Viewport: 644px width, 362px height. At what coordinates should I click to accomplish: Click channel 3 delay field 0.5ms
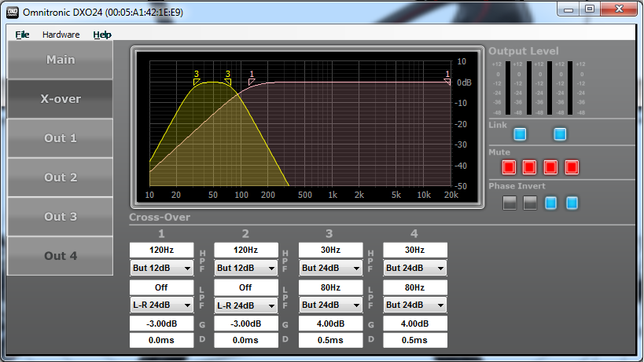(x=330, y=340)
